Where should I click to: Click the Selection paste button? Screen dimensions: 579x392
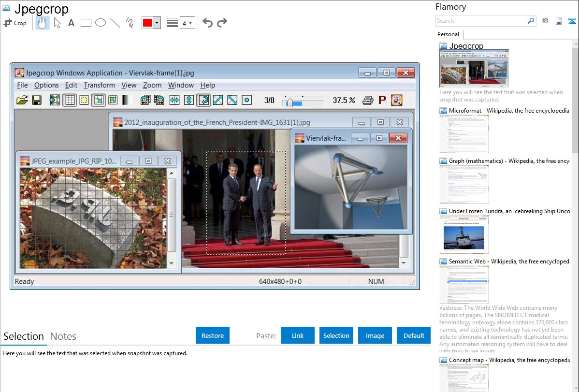point(336,335)
